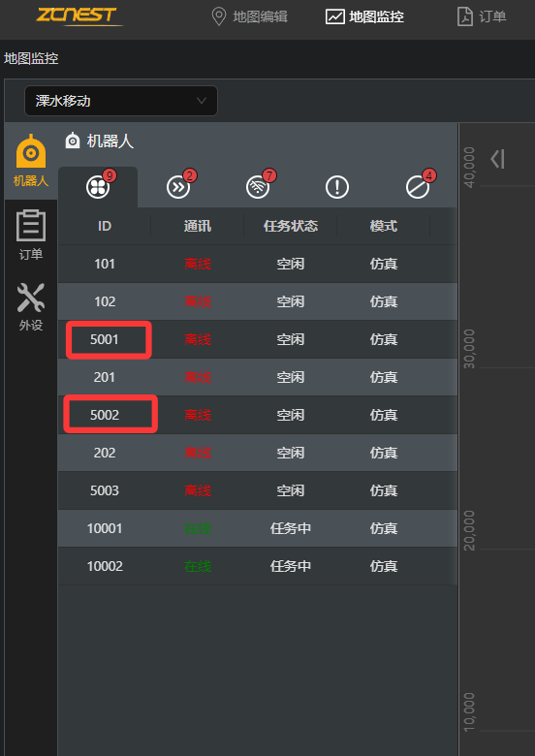
Task: Select the offline wifi tab with badge 7
Action: 258,187
